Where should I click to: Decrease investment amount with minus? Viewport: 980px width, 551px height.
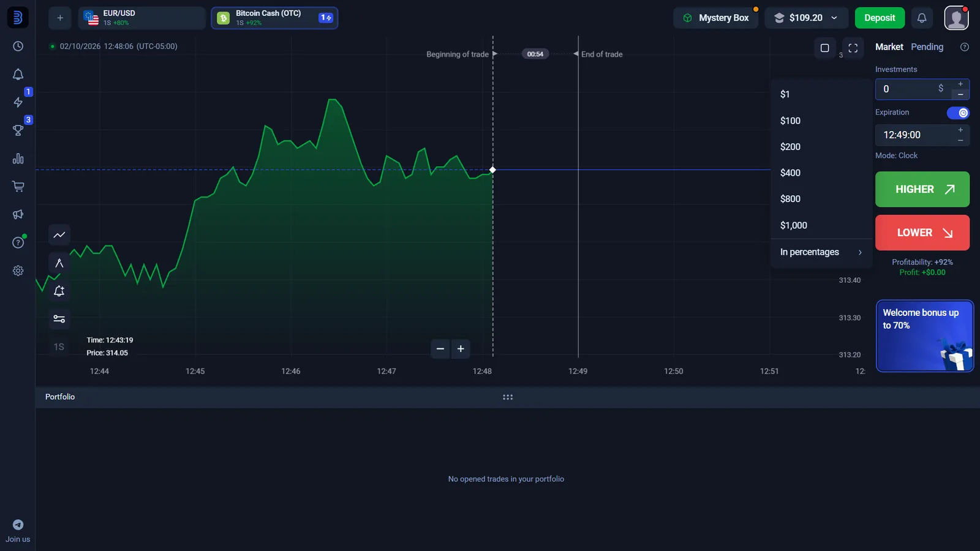(960, 94)
